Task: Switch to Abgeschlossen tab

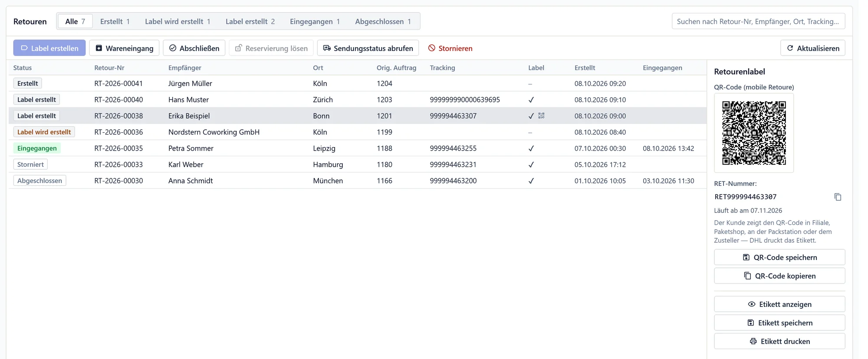Action: (x=383, y=21)
